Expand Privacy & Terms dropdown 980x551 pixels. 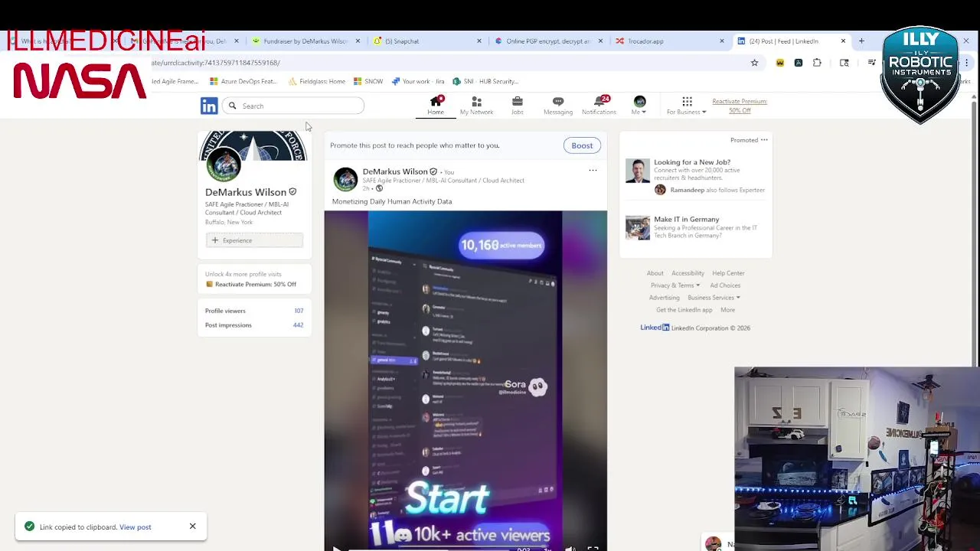675,285
